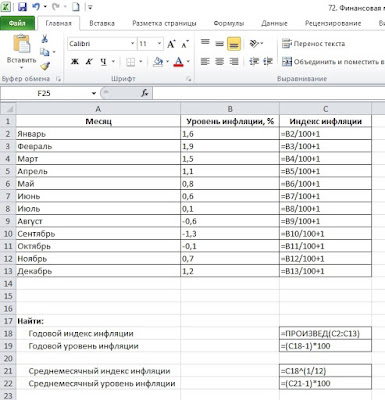Viewport: 385px width, 400px height.
Task: Activate the Format Painter brush
Action: tap(45, 66)
